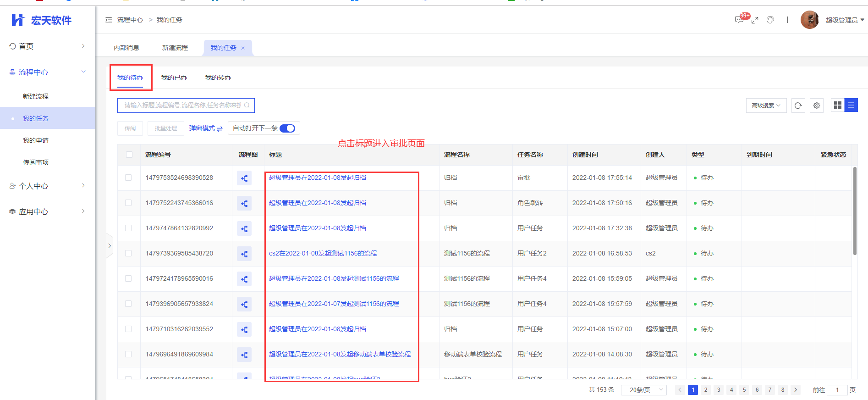The image size is (868, 400).
Task: Switch to card grid view
Action: pos(837,105)
